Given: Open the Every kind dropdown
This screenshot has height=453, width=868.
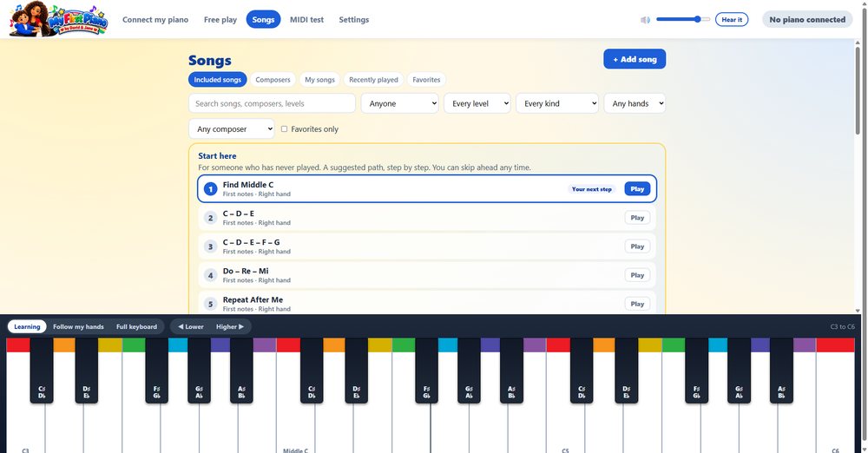Looking at the screenshot, I should point(557,103).
